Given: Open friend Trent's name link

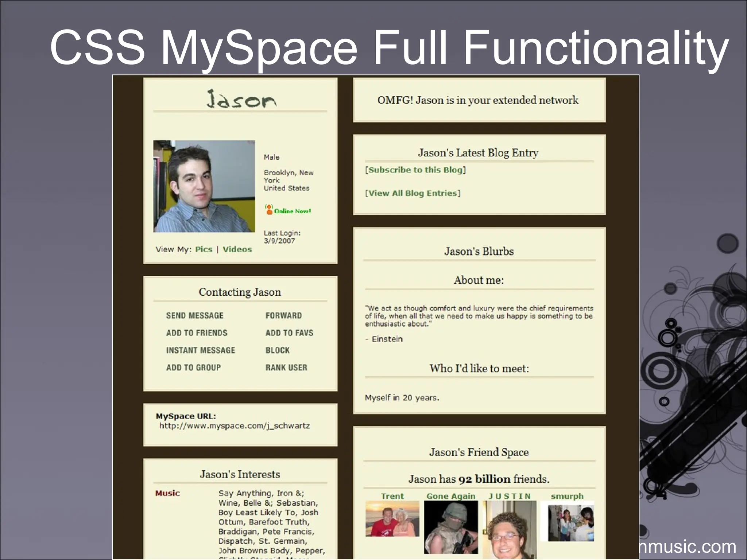Looking at the screenshot, I should 392,496.
